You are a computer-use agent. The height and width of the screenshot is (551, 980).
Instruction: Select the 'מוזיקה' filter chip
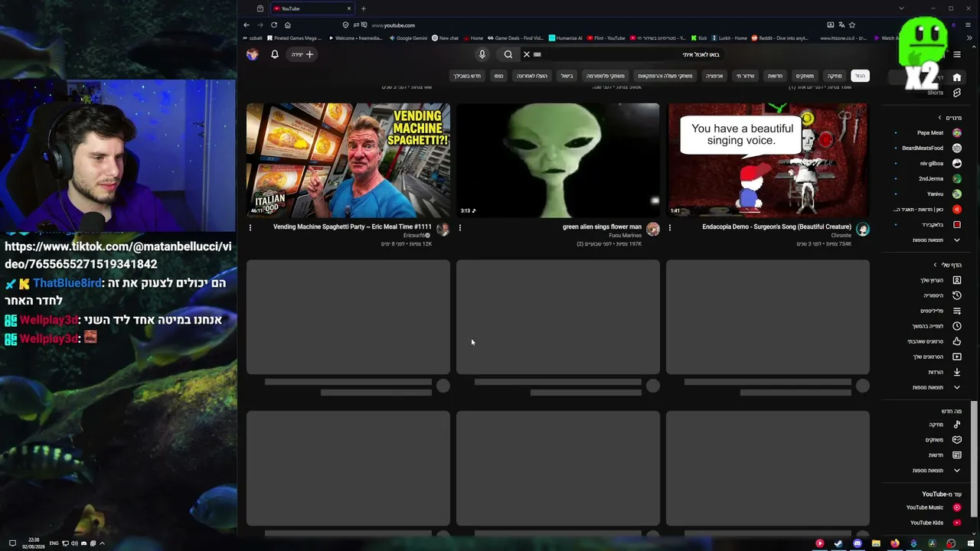pyautogui.click(x=835, y=76)
